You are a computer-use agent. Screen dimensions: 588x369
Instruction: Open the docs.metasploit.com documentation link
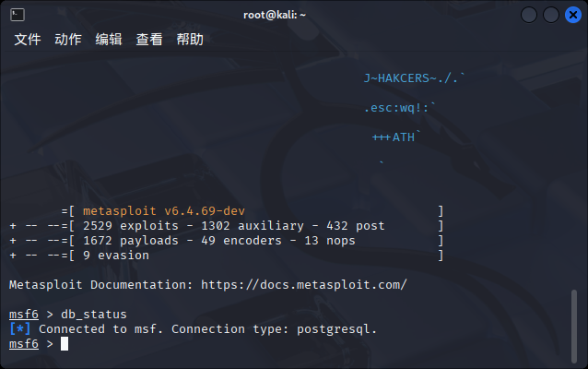304,285
